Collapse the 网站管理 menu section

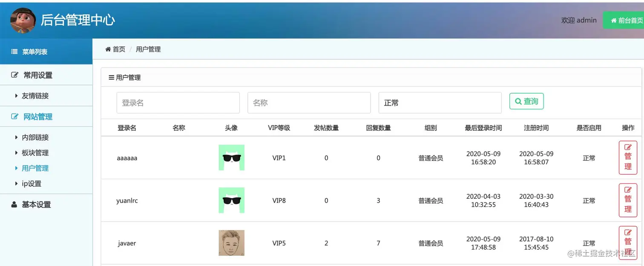(x=46, y=117)
